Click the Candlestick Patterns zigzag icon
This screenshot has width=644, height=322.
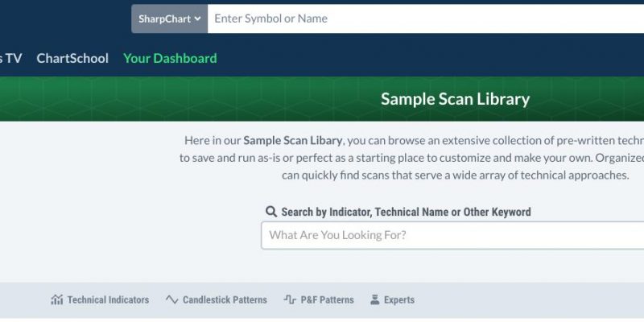171,299
